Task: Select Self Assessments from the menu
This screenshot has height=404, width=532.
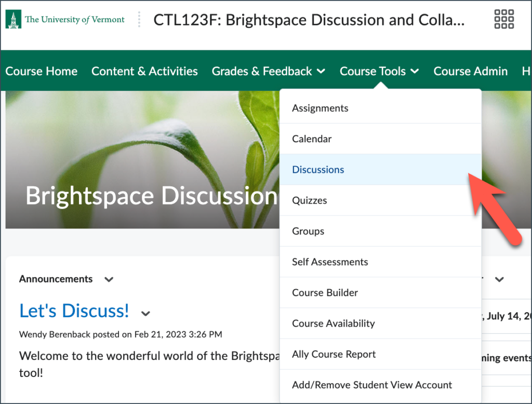Action: pyautogui.click(x=329, y=262)
